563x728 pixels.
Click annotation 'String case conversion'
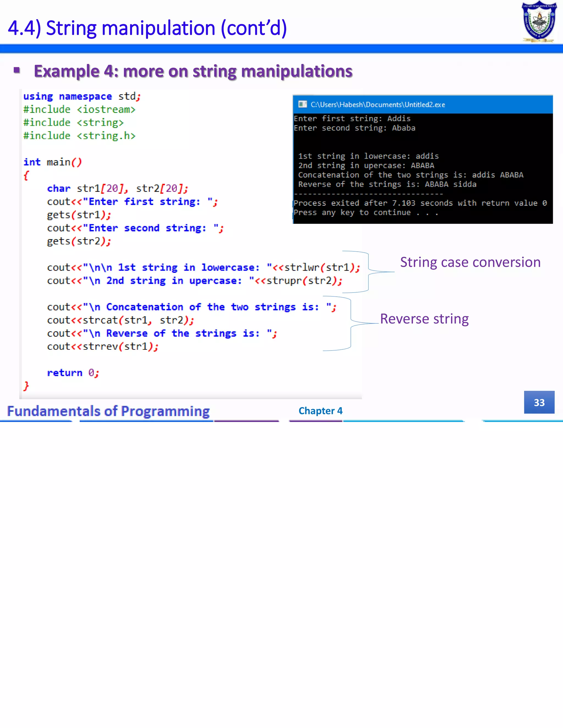[x=470, y=262]
